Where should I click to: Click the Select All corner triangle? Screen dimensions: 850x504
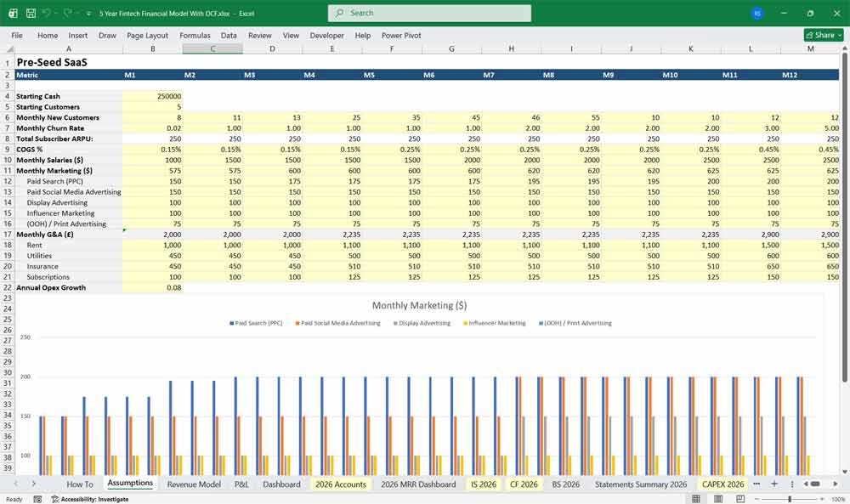pos(9,48)
